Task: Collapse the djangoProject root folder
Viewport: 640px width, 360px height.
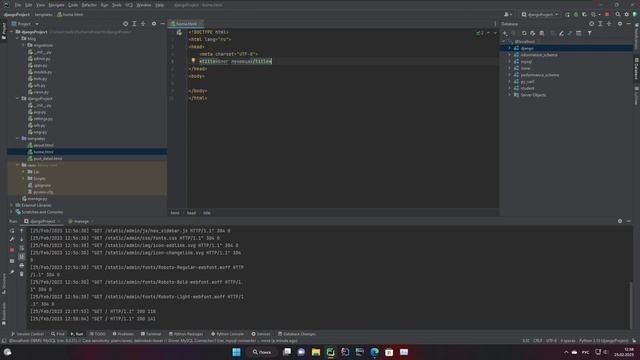Action: pyautogui.click(x=12, y=31)
